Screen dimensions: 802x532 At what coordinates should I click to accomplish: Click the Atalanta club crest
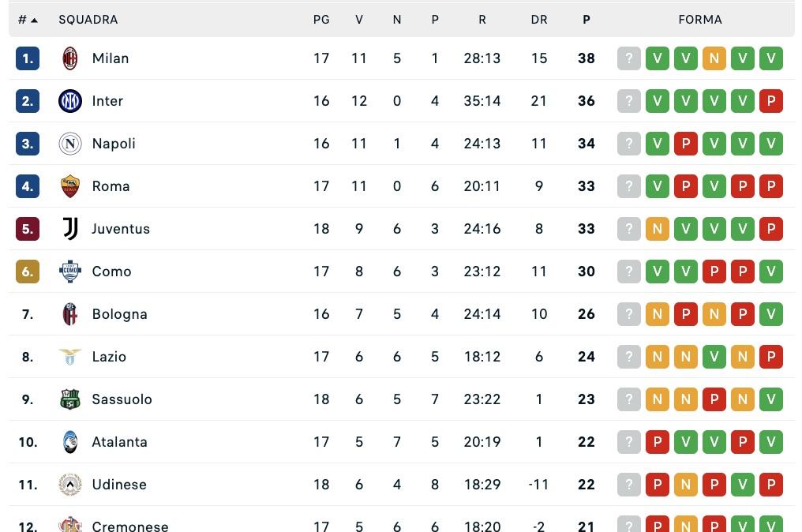click(x=69, y=441)
